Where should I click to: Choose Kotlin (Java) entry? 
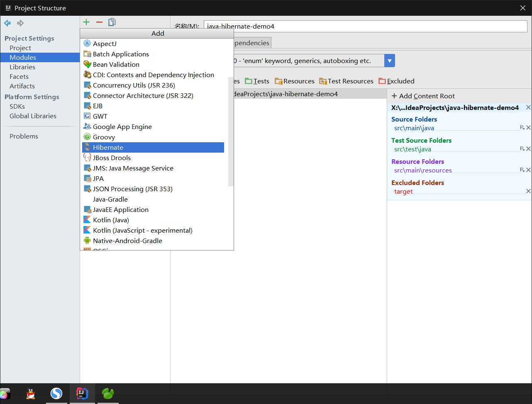click(x=153, y=220)
